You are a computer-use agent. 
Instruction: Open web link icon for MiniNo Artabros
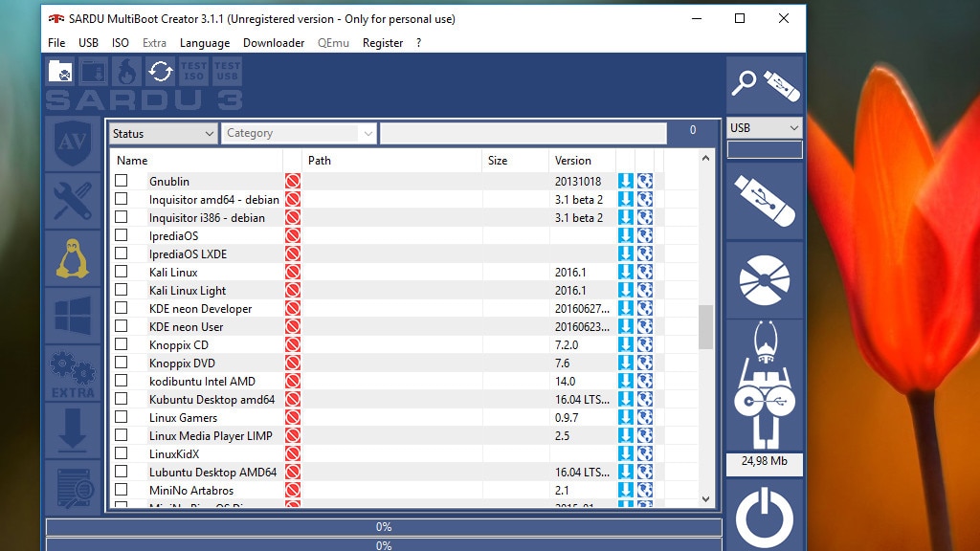645,491
